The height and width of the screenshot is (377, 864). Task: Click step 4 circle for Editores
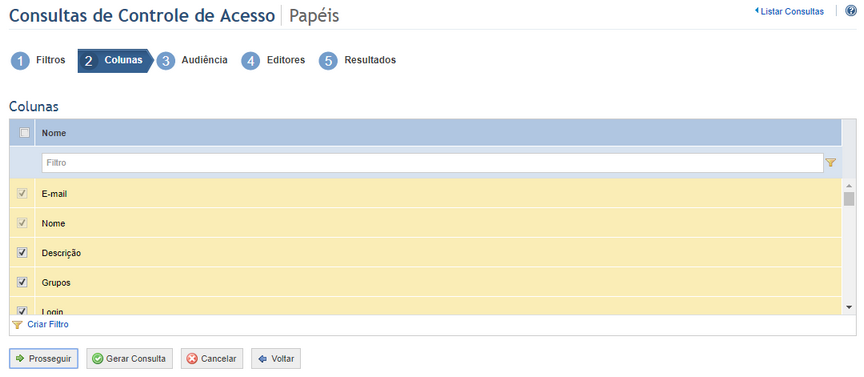pyautogui.click(x=250, y=61)
